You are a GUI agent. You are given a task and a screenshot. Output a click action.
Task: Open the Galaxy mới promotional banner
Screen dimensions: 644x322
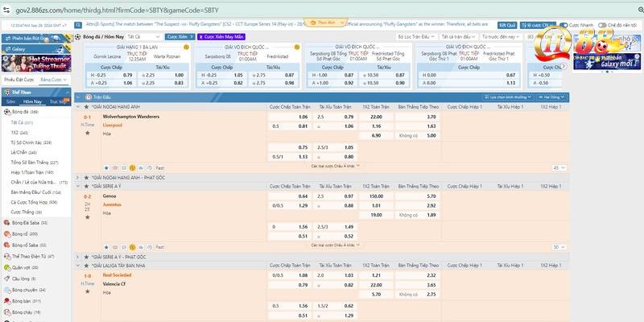tap(607, 62)
